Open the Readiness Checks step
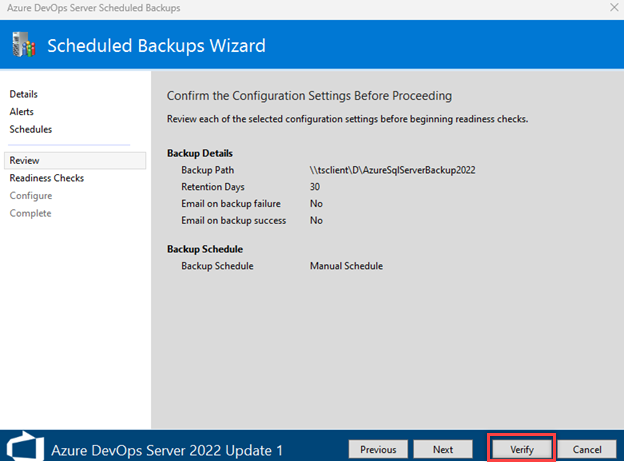The width and height of the screenshot is (624, 462). 47,178
